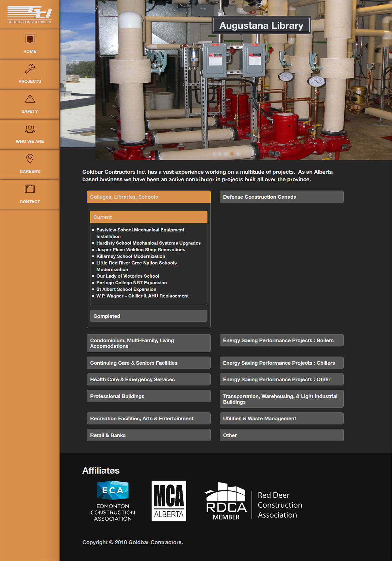Click W.P. Wagner Chiller & AHU Replacement
392x561 pixels.
[142, 296]
